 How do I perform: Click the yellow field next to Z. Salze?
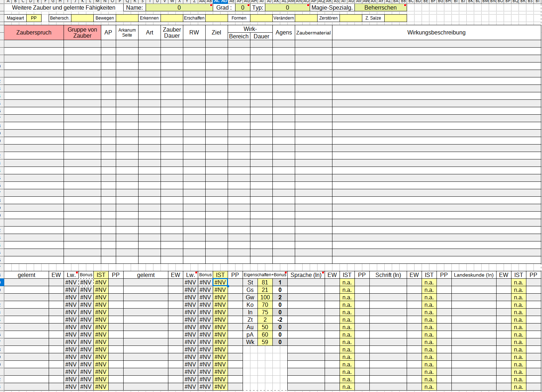[x=395, y=18]
